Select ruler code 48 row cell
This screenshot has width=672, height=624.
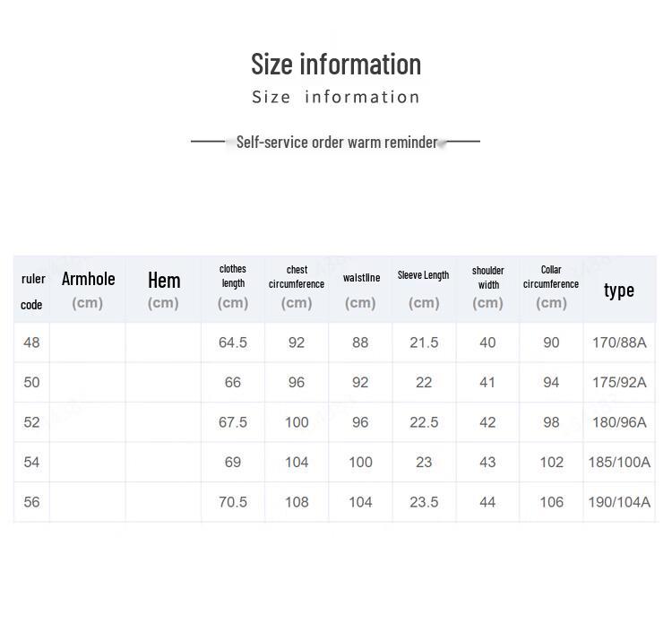click(31, 342)
